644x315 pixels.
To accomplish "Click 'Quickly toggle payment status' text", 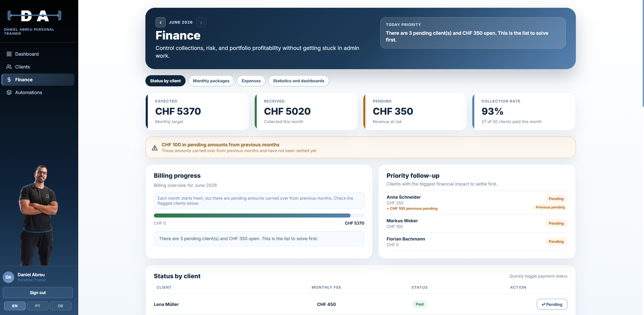I will click(x=538, y=276).
